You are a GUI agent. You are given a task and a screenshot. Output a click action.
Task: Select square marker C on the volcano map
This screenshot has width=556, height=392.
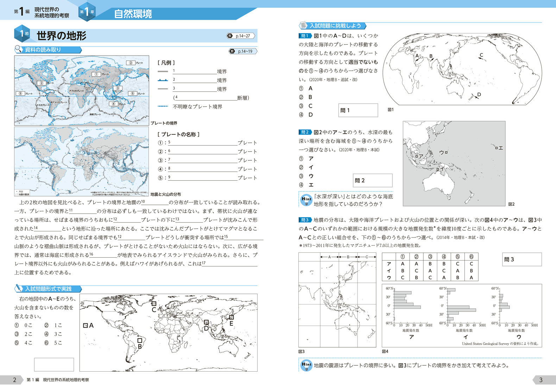coord(154,303)
